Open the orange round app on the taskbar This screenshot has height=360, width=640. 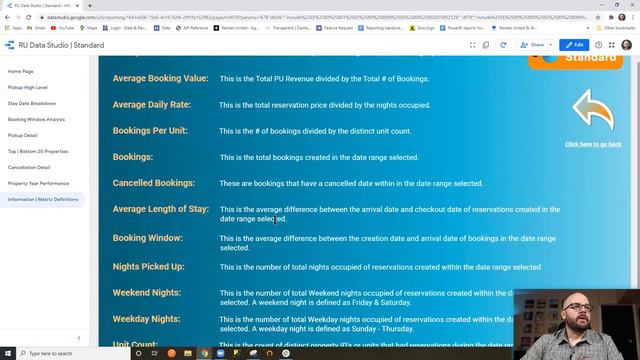click(171, 353)
